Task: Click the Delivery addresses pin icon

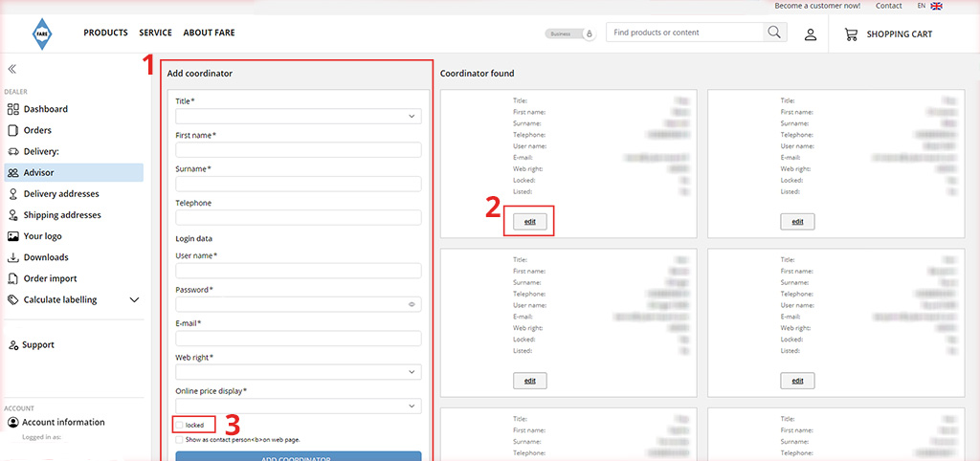Action: (13, 194)
